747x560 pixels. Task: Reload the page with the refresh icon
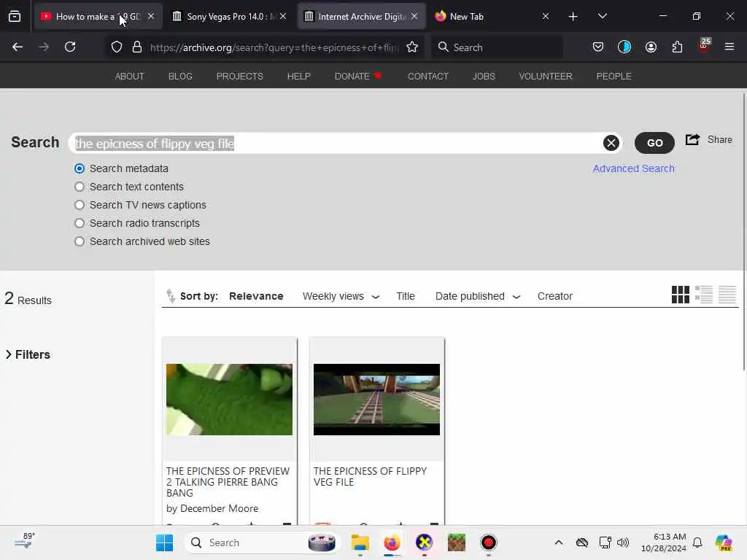point(70,47)
